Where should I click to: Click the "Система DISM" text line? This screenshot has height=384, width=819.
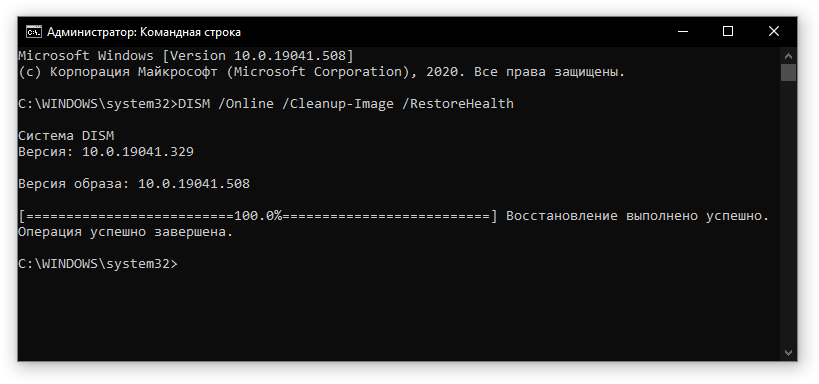coord(66,136)
